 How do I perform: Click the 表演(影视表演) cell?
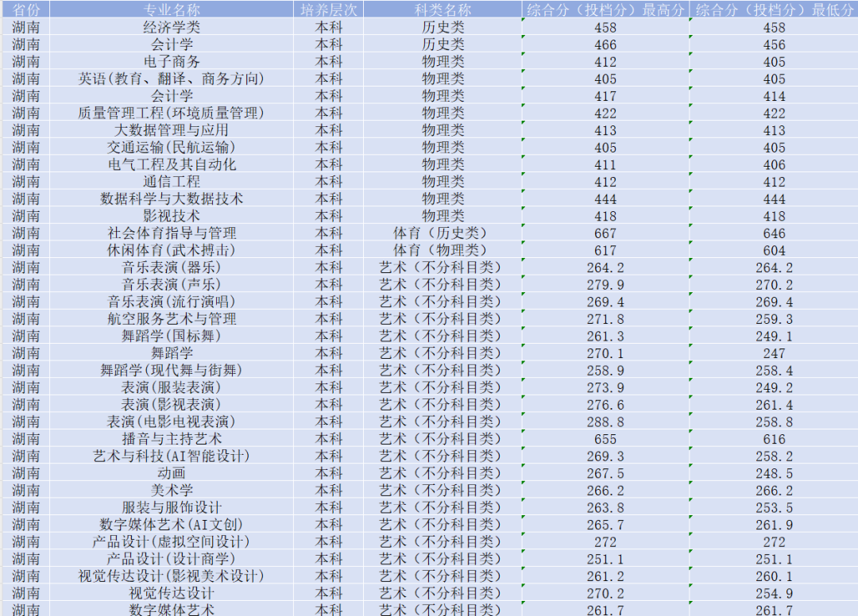(172, 404)
